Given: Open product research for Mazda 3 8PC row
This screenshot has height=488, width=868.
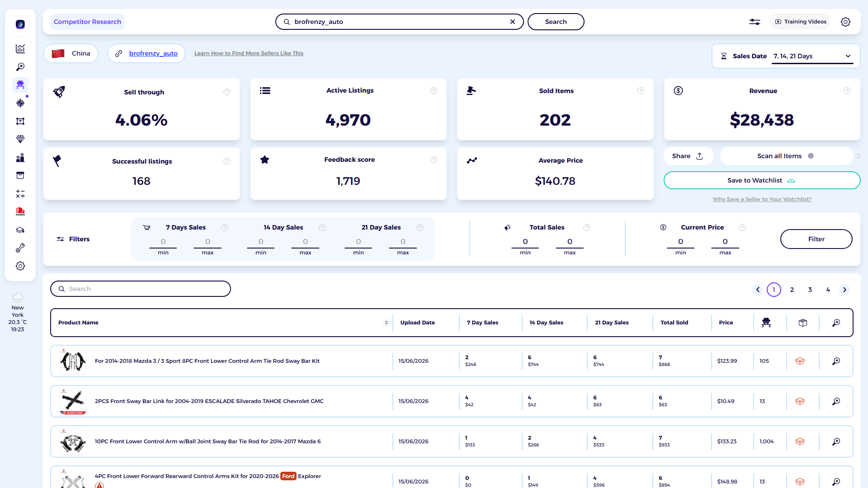Looking at the screenshot, I should [x=836, y=361].
